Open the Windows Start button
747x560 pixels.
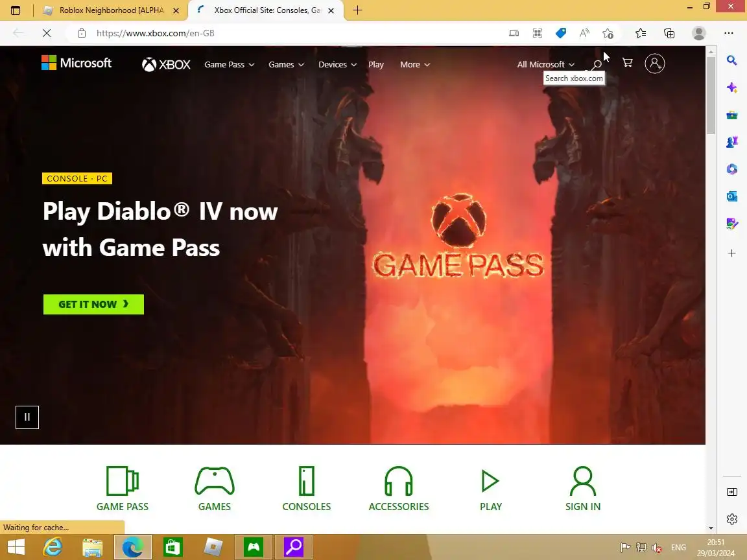[x=16, y=546]
